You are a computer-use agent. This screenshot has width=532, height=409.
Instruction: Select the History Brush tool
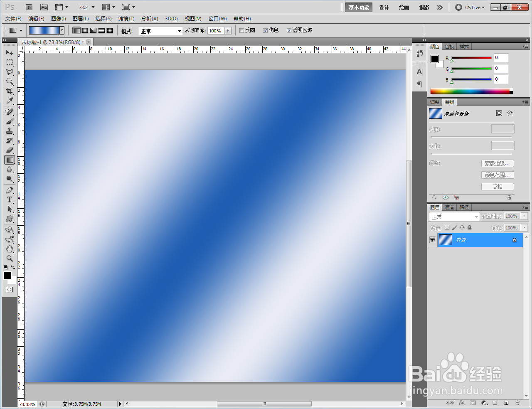(x=10, y=140)
